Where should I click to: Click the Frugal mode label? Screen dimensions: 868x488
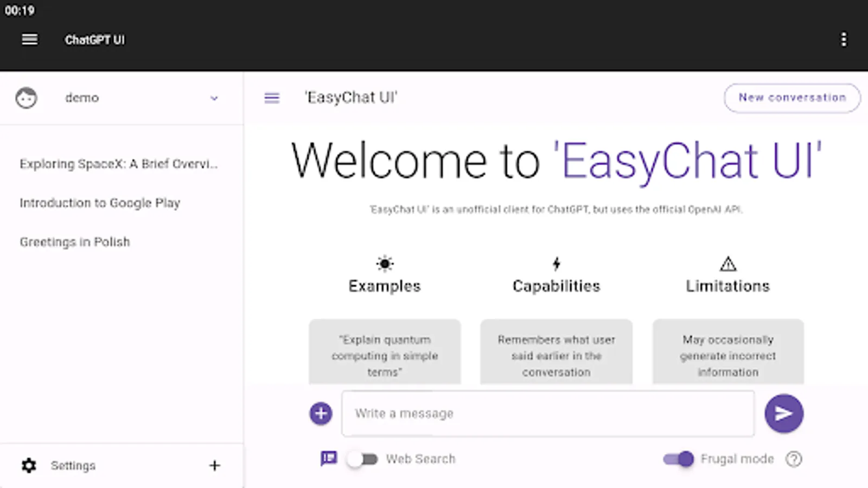click(x=737, y=459)
